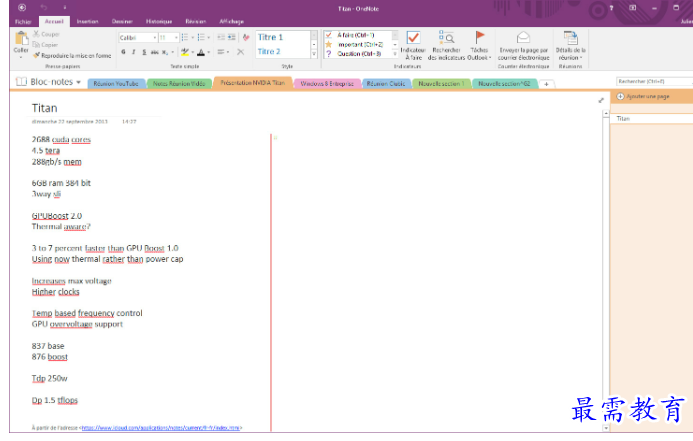Apply the Titre 2 style
693x441 pixels.
click(x=269, y=51)
